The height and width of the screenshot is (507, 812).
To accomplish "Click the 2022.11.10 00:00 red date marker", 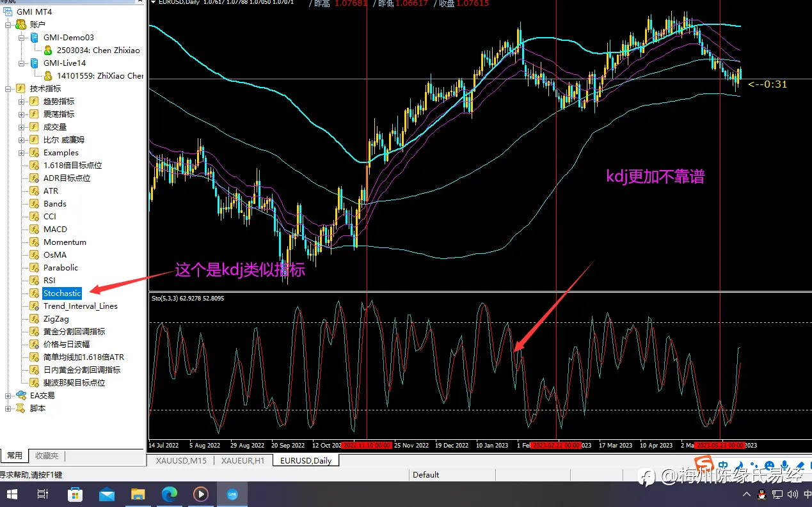I will [367, 445].
